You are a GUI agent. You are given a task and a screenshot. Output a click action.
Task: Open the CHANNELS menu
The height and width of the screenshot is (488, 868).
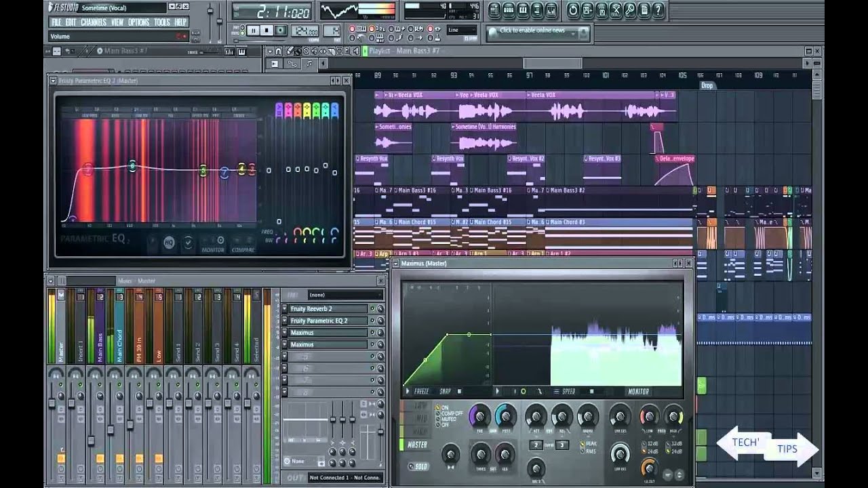click(94, 22)
